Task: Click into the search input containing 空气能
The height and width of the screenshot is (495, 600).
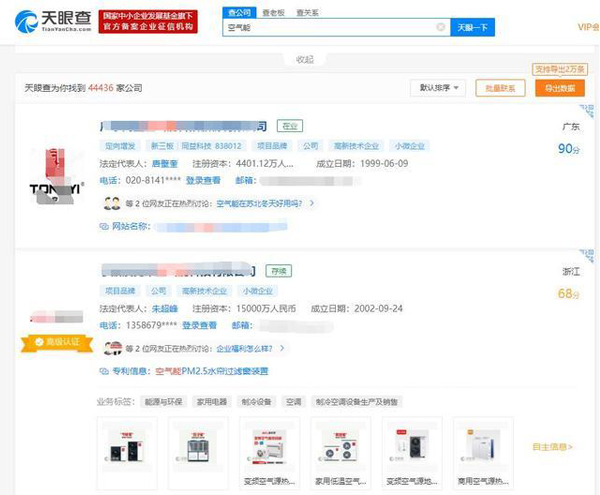Action: click(x=330, y=28)
